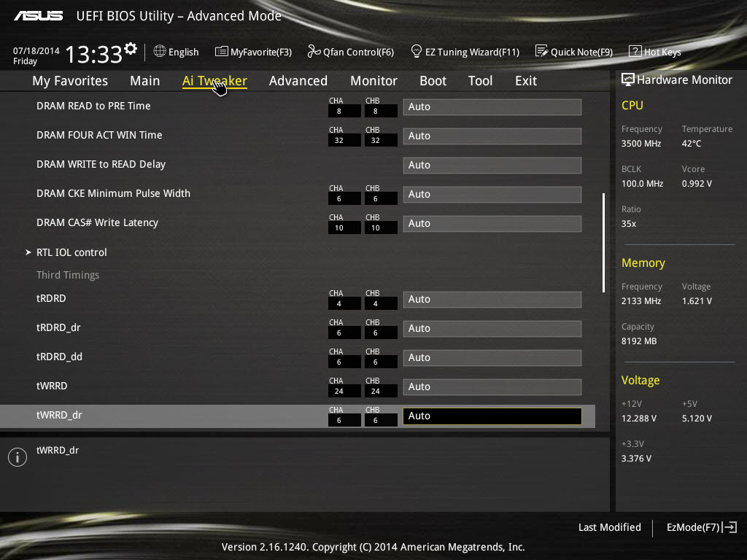The height and width of the screenshot is (560, 747).
Task: Click the globe language icon
Action: tap(160, 51)
